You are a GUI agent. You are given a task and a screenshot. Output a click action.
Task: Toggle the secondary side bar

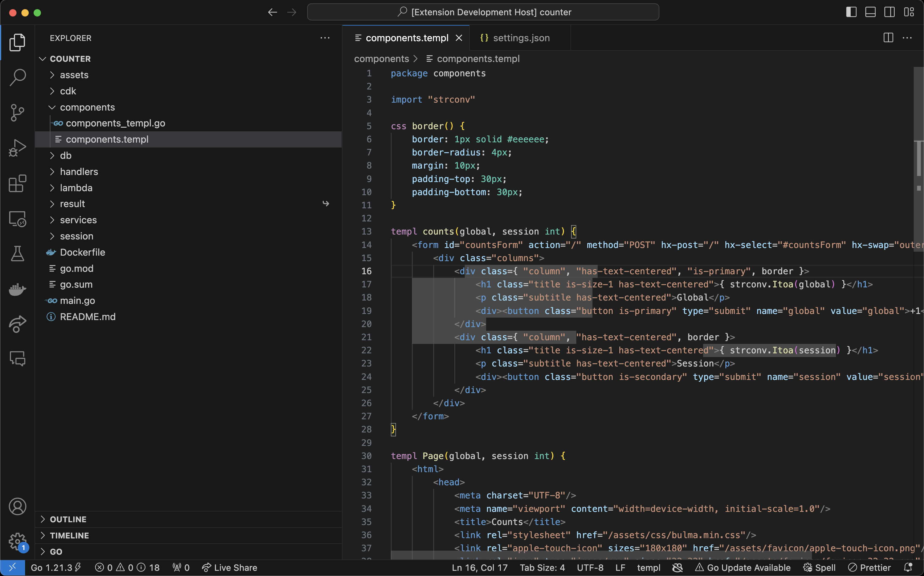[889, 12]
